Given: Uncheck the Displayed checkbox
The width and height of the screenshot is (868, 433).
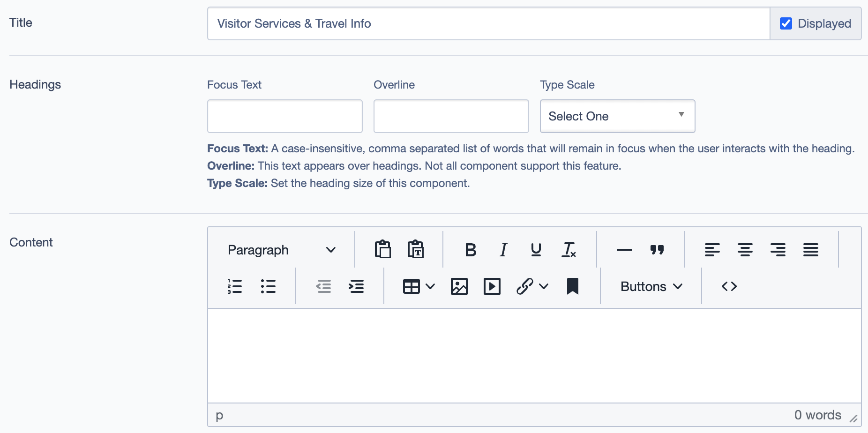Looking at the screenshot, I should [x=786, y=23].
